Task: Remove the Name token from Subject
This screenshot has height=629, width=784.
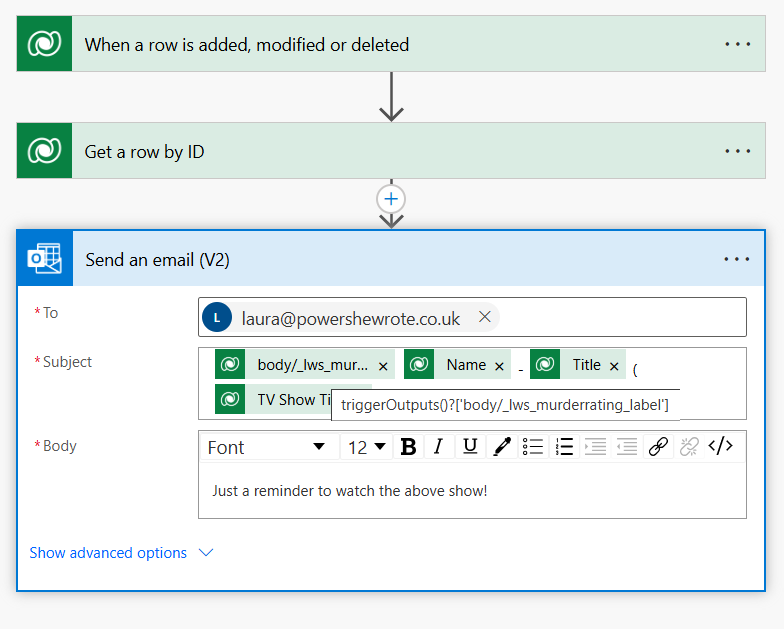Action: click(499, 366)
